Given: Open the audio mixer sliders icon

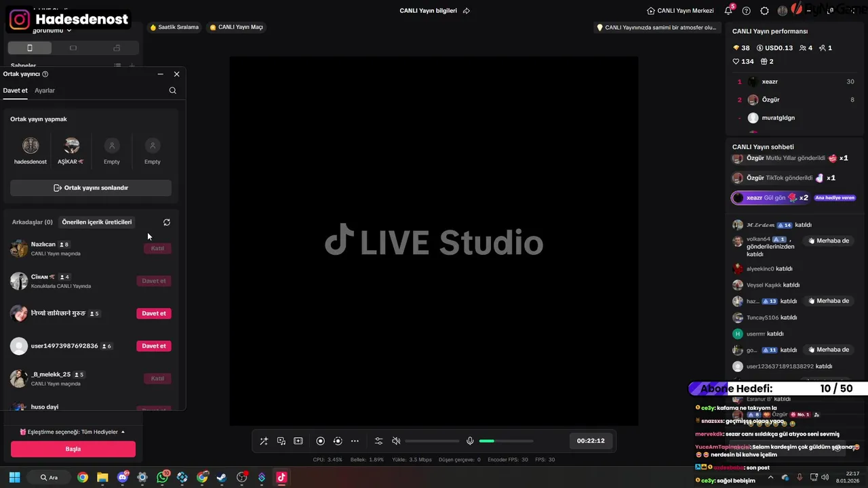Looking at the screenshot, I should 379,441.
